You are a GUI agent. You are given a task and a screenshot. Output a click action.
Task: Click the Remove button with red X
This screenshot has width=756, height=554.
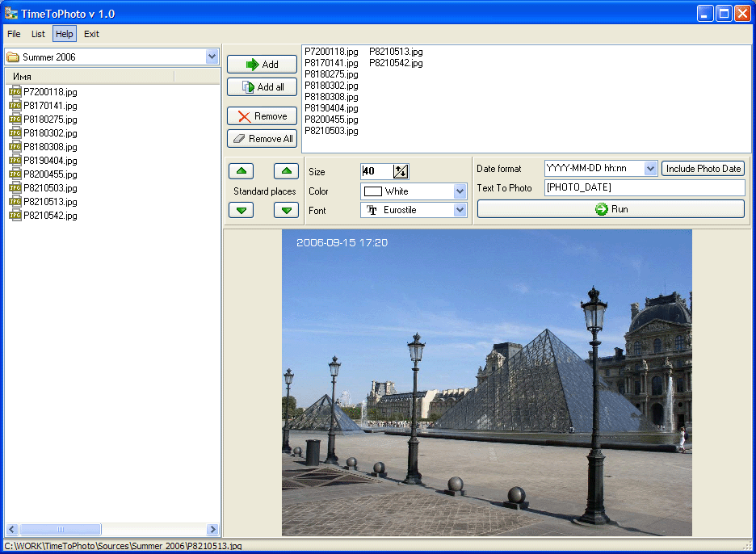click(262, 116)
